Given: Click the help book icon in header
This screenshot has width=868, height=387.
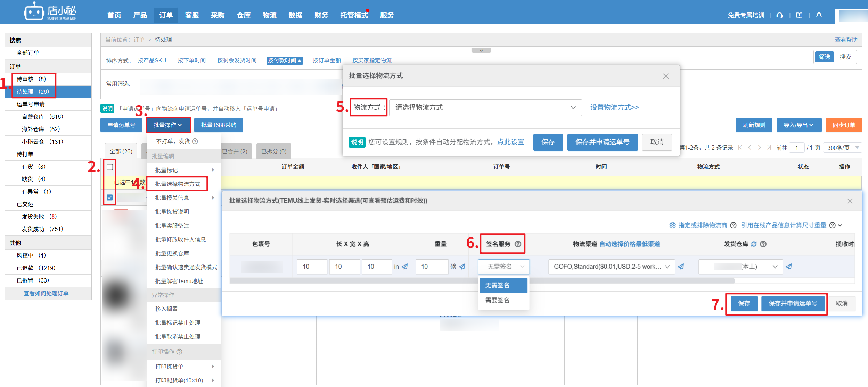Looking at the screenshot, I should 799,15.
